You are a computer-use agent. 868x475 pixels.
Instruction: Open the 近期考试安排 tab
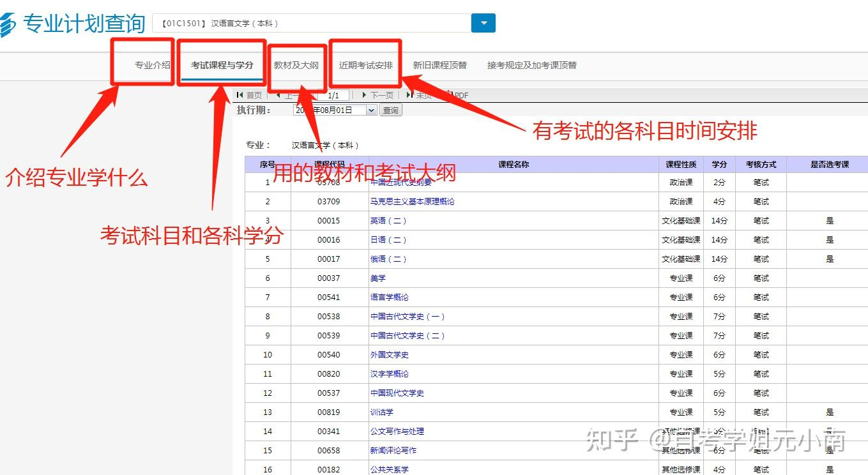[365, 65]
